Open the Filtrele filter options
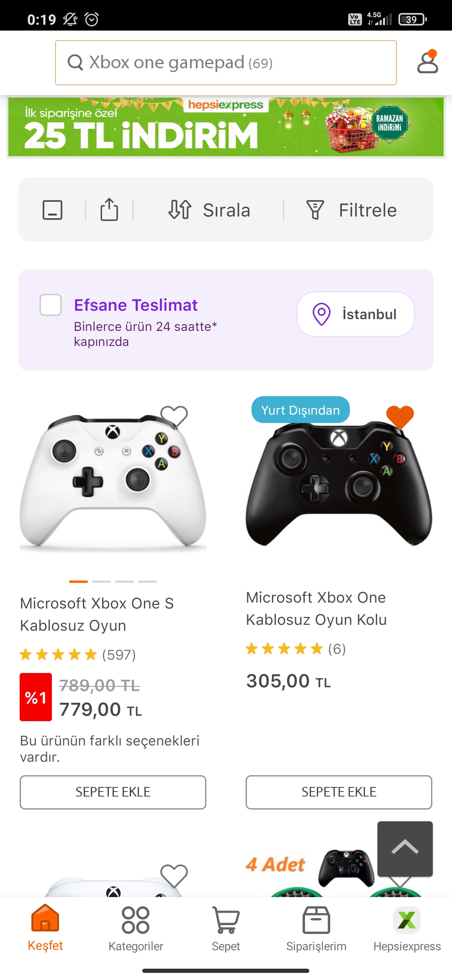Screen dimensions: 452x980 pyautogui.click(x=352, y=210)
